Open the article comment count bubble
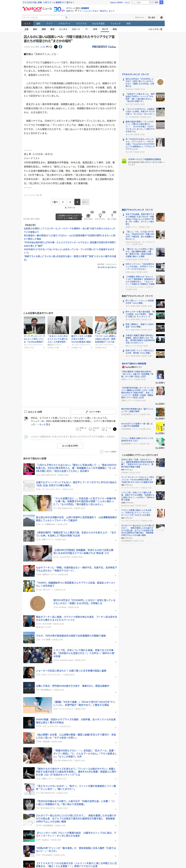Screen dimensions: 186x868 [x=43, y=47]
